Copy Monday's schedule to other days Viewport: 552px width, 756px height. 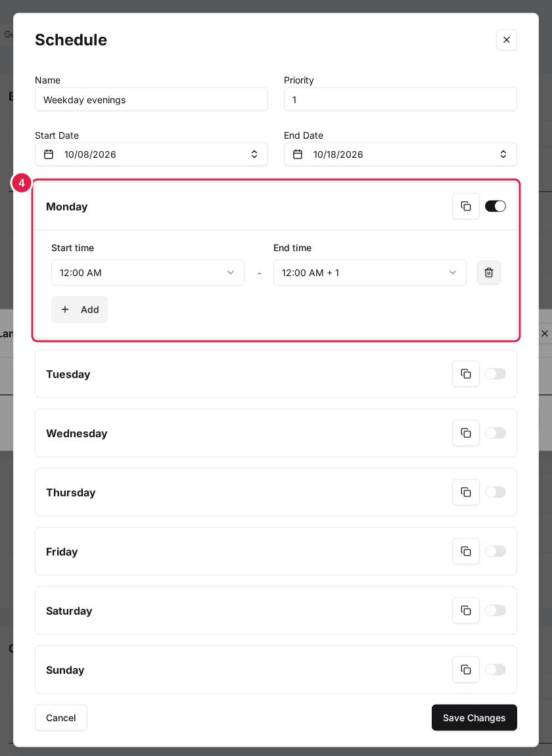point(466,206)
